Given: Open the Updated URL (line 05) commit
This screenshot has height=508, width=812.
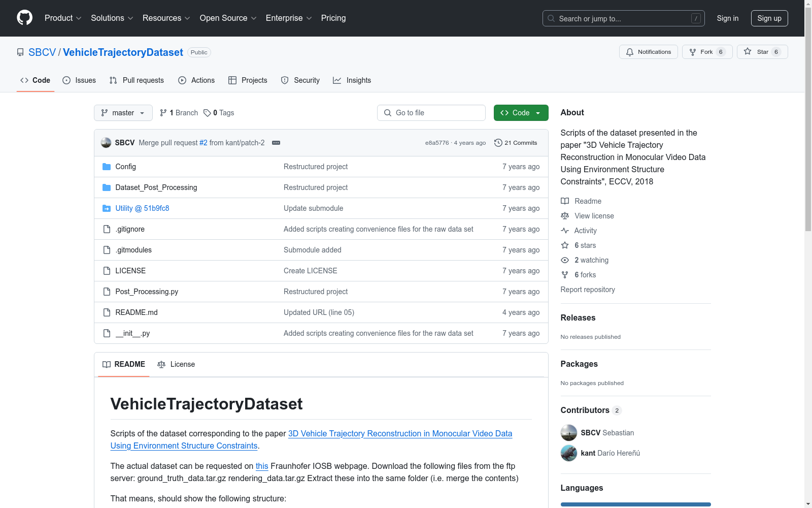Looking at the screenshot, I should coord(319,312).
